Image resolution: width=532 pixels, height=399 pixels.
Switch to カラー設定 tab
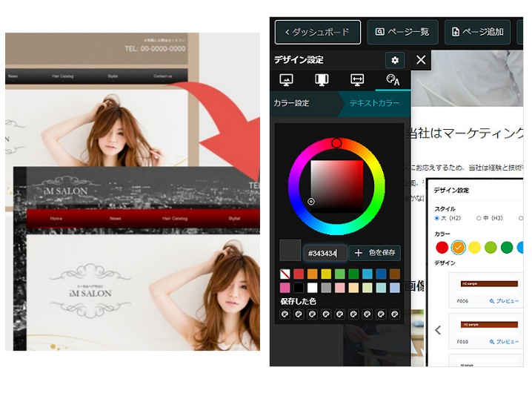291,103
